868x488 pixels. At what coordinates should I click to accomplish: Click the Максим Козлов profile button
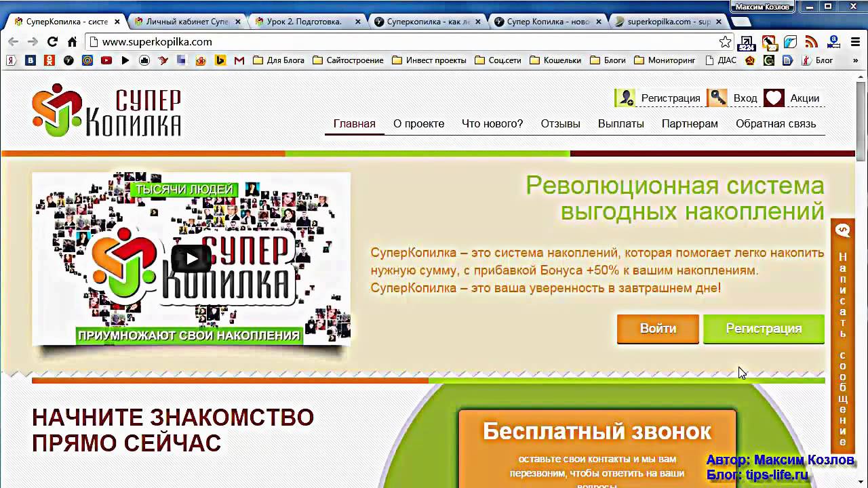tap(763, 6)
